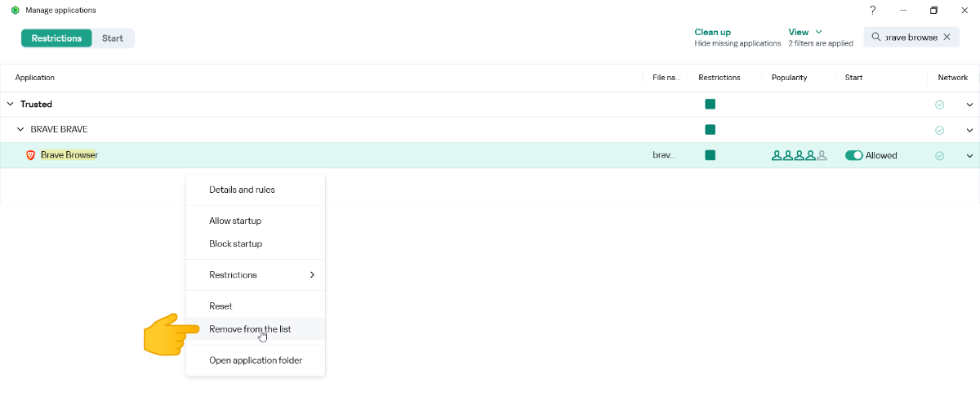Sort by the Restrictions column header
Image resolution: width=980 pixels, height=393 pixels.
point(719,78)
